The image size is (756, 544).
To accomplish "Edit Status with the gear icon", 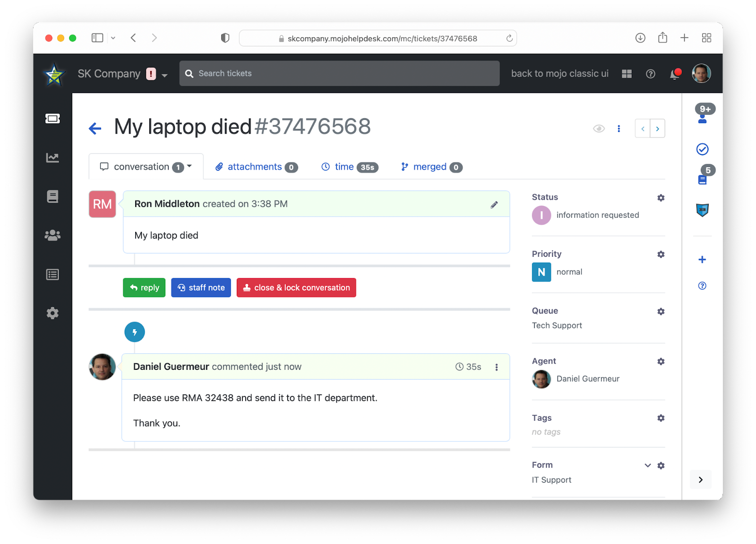I will click(x=661, y=198).
